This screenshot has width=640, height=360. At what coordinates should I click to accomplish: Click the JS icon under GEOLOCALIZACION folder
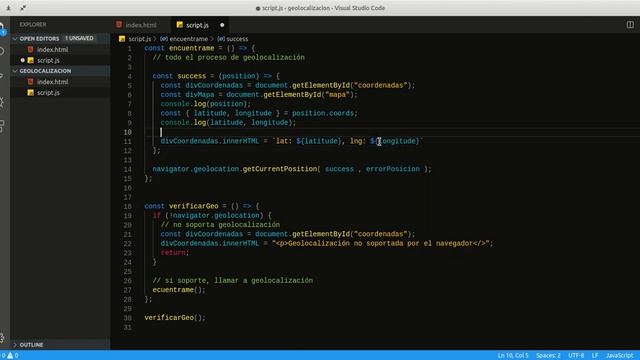31,93
